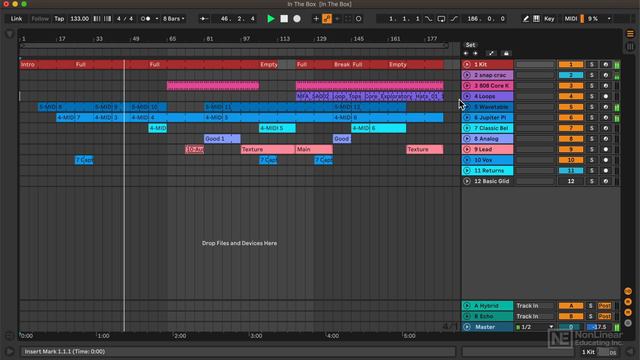
Task: Click the Next Locator arrow under Set
Action: [x=476, y=53]
